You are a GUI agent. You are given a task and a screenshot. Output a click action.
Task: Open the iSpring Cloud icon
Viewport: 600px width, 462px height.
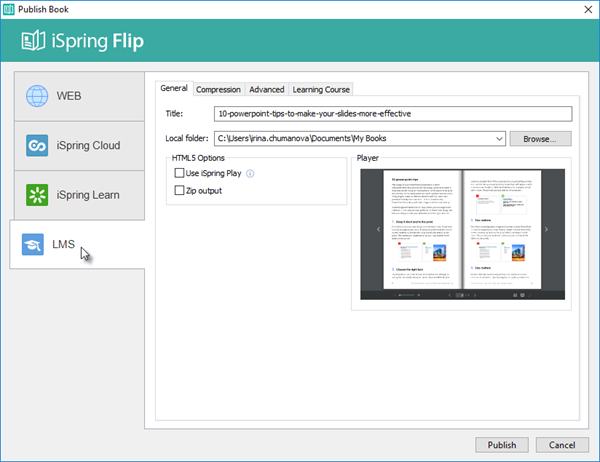(37, 145)
